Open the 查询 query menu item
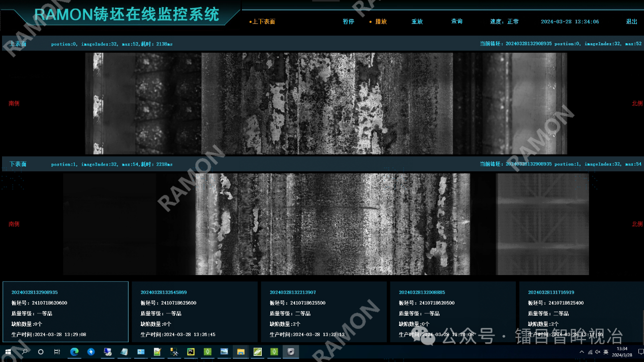Viewport: 644px width, 362px height. point(456,21)
